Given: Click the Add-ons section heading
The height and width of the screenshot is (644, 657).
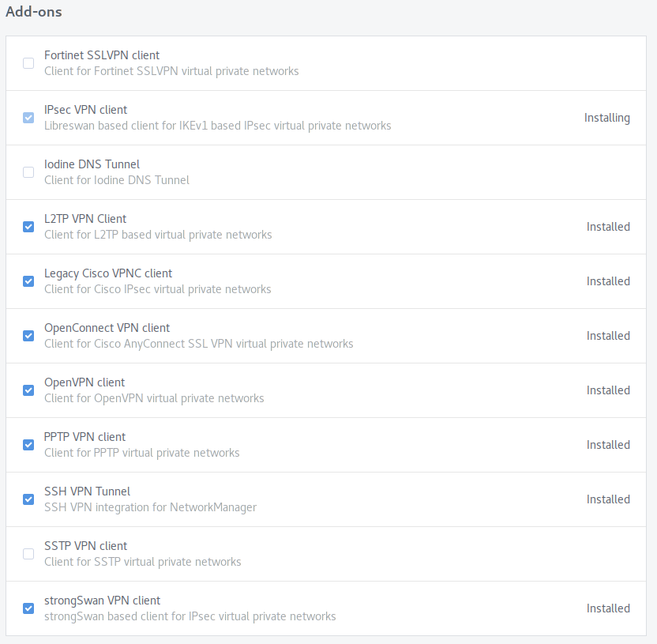Looking at the screenshot, I should point(33,12).
